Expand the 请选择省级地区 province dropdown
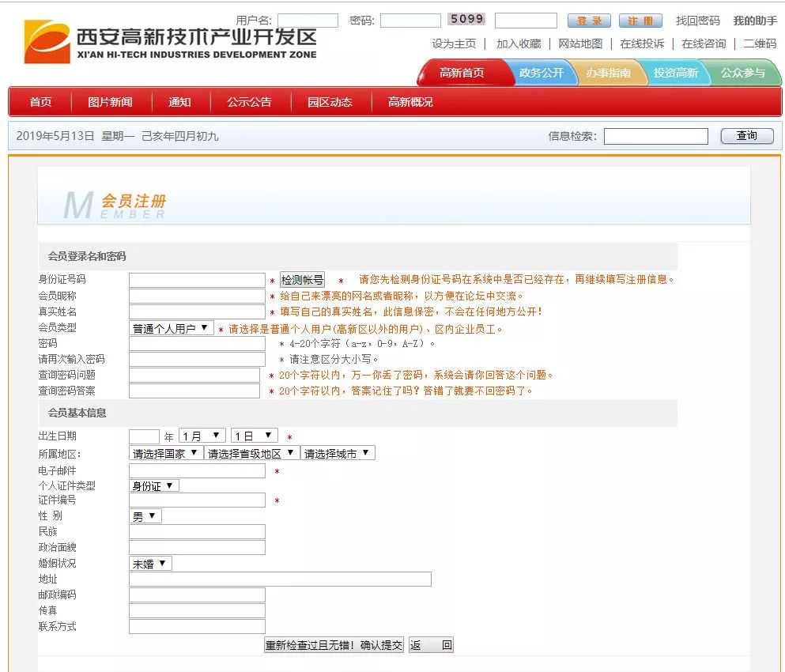The image size is (785, 672). (x=251, y=454)
